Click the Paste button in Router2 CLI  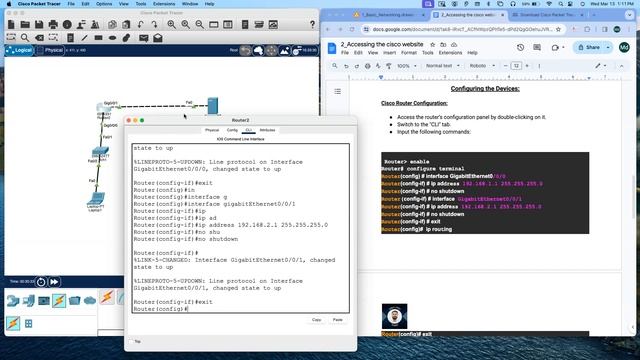(338, 320)
